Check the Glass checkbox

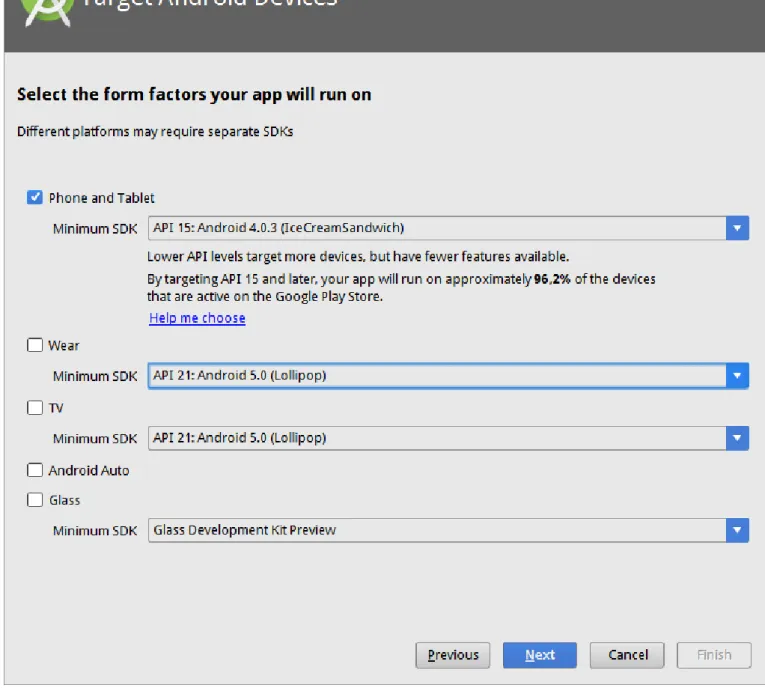coord(35,499)
